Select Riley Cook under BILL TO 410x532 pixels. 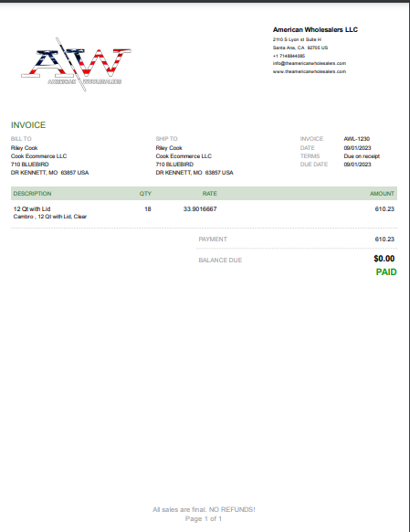coord(24,148)
